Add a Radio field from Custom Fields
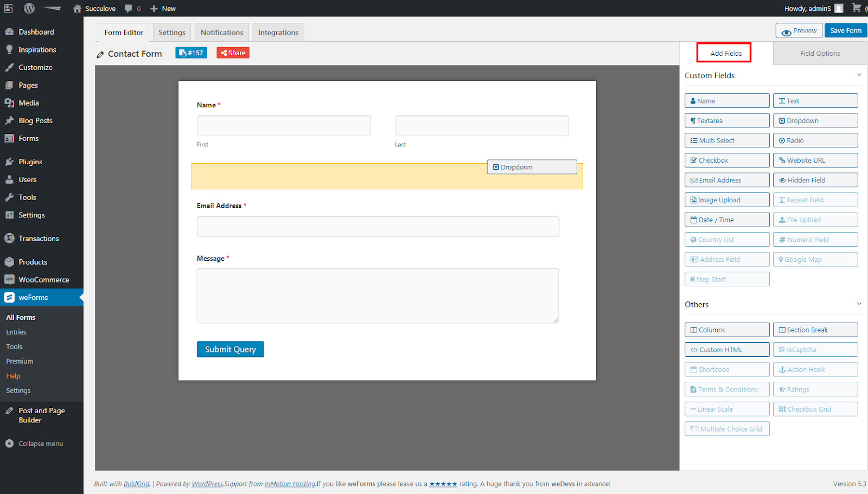Screen dimensions: 868x494 tap(815, 140)
